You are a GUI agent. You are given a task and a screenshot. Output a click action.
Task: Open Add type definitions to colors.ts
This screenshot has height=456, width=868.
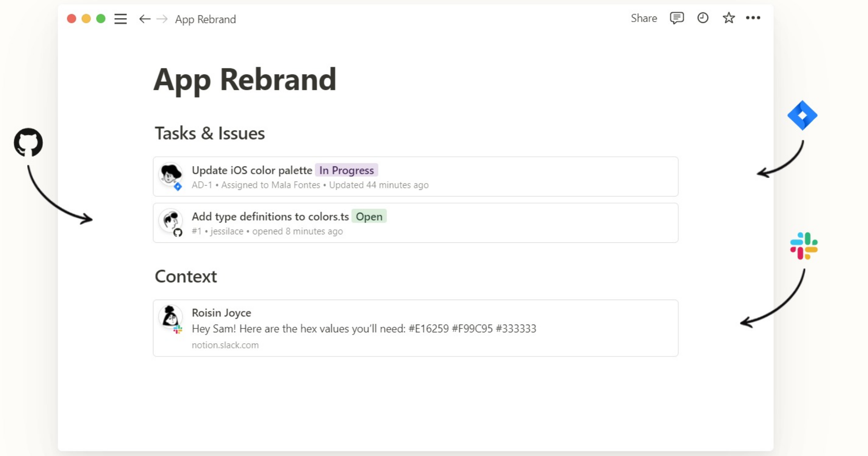coord(415,223)
